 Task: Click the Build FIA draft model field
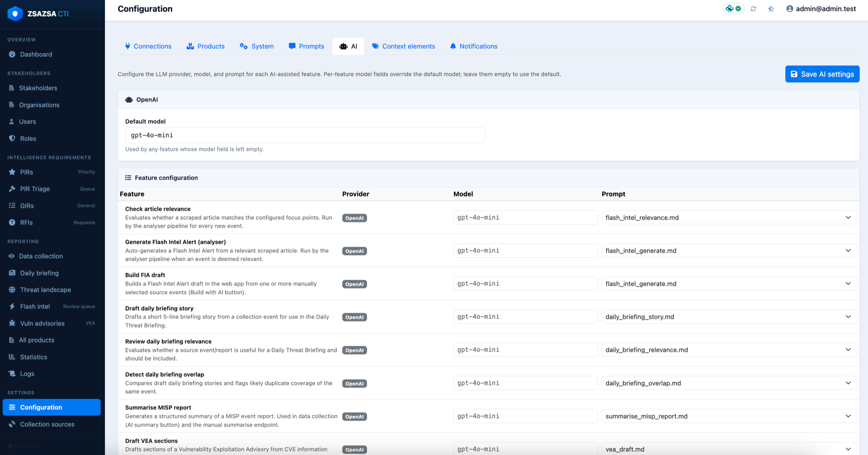(525, 284)
